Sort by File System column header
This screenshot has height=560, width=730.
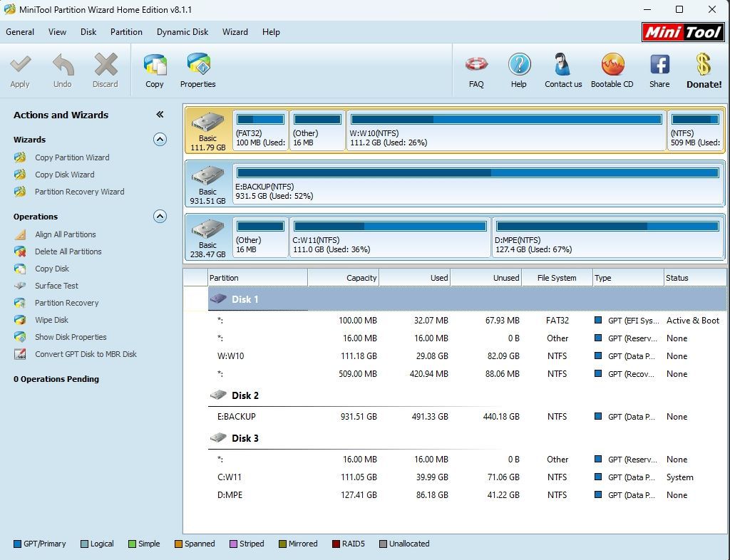(557, 278)
